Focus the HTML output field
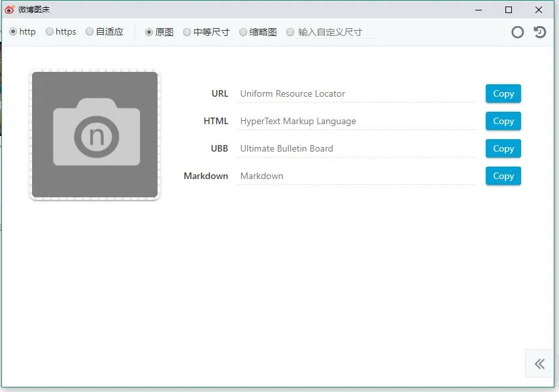This screenshot has height=392, width=559. pyautogui.click(x=356, y=121)
